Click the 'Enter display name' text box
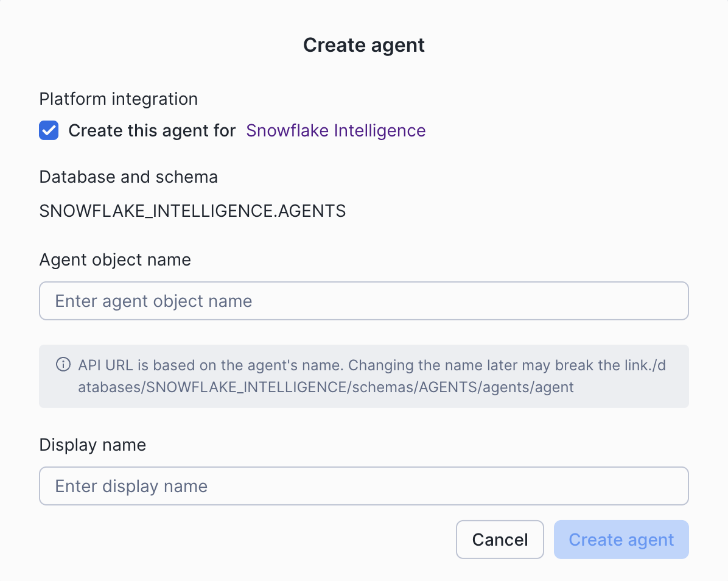728x581 pixels. pos(363,485)
